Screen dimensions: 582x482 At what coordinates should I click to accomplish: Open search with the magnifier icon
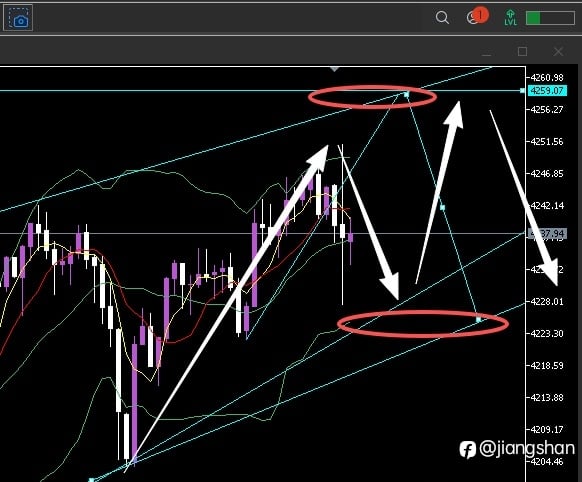pyautogui.click(x=442, y=17)
